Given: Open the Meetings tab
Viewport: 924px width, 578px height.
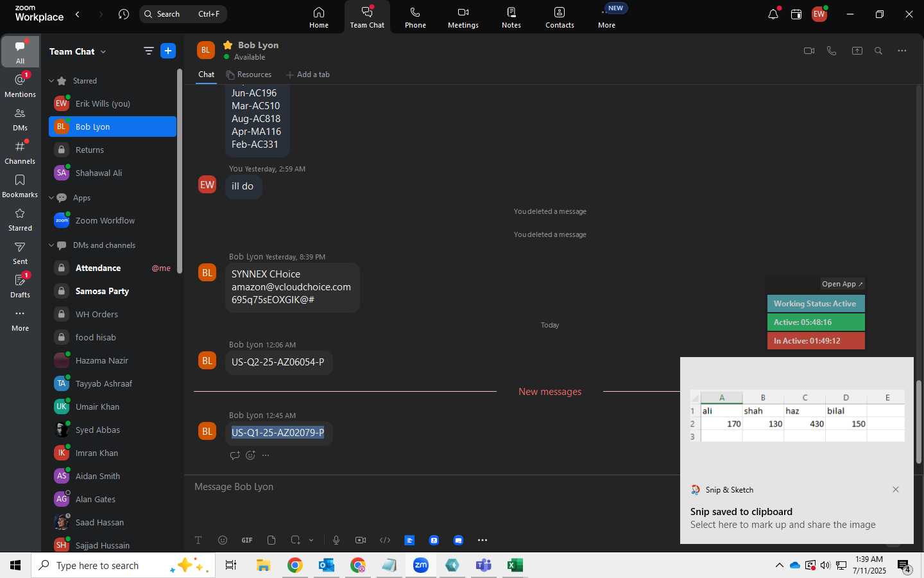Looking at the screenshot, I should click(x=463, y=17).
